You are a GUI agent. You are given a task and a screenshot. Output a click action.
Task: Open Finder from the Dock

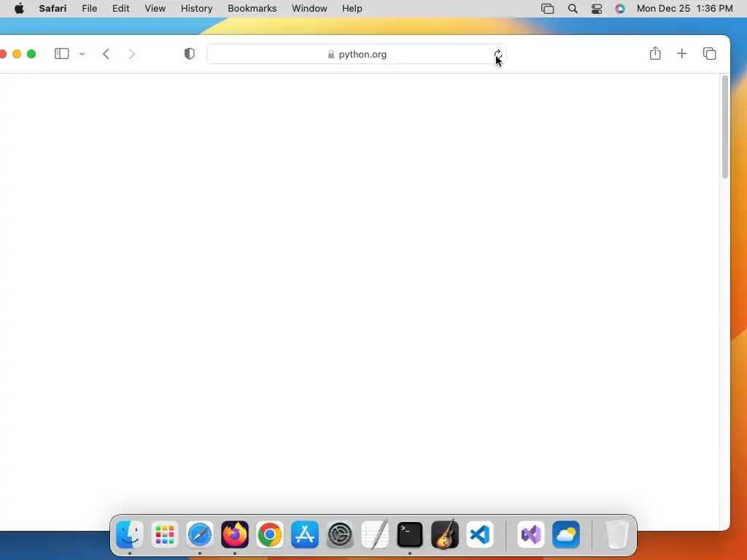(x=130, y=534)
